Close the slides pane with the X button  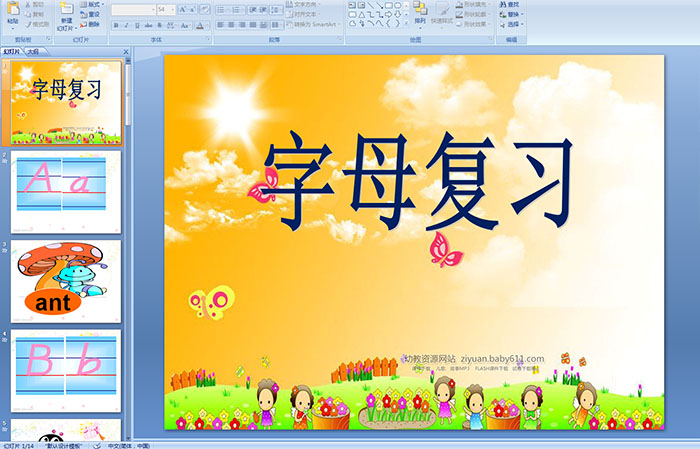(126, 52)
